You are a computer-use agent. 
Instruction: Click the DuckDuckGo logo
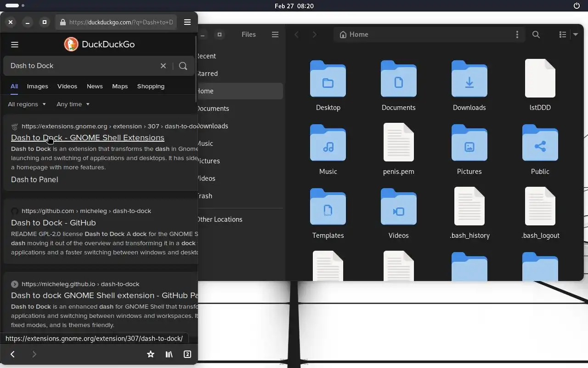99,44
